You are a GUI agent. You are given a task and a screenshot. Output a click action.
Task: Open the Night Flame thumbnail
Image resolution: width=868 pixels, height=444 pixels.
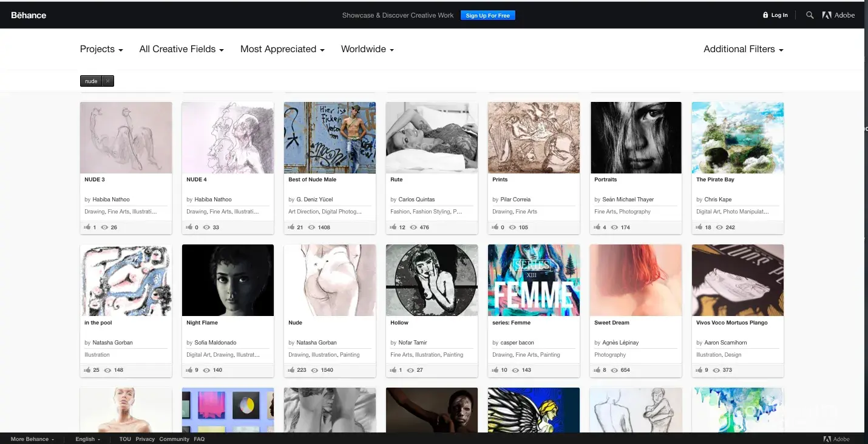pyautogui.click(x=228, y=280)
